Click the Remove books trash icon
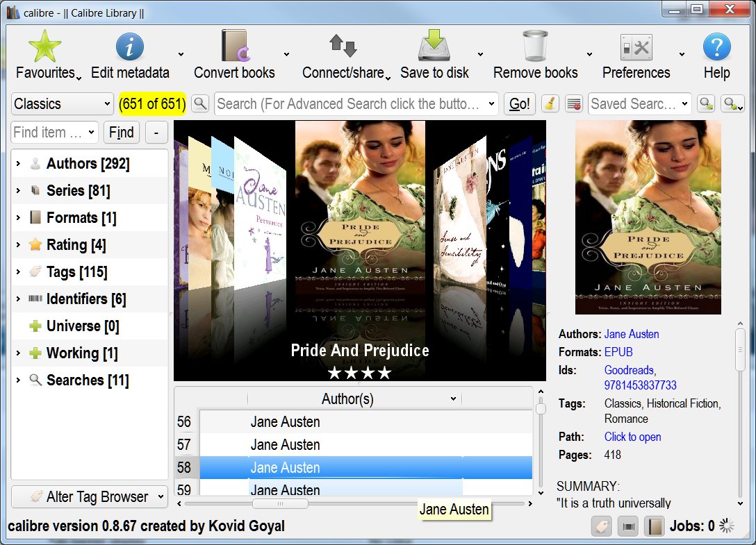 coord(535,47)
